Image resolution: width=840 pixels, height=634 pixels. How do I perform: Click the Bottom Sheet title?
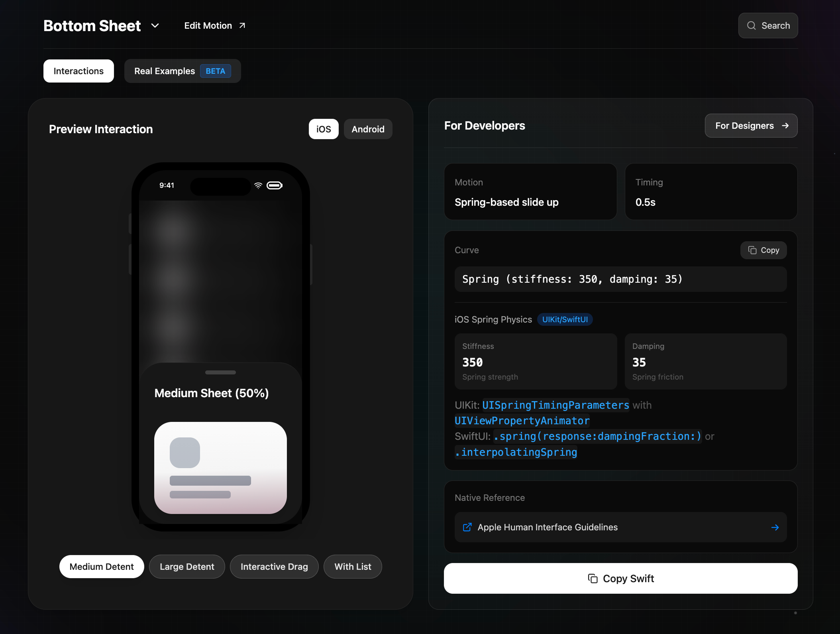pyautogui.click(x=92, y=26)
